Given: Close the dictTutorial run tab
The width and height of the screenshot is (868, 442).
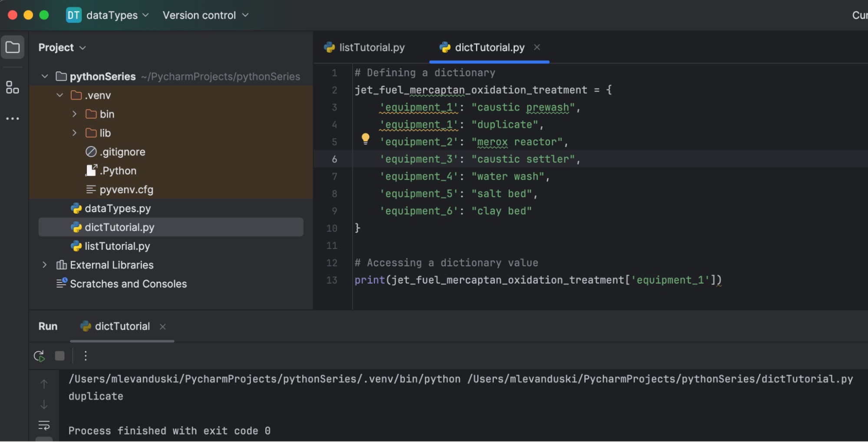Looking at the screenshot, I should click(162, 327).
